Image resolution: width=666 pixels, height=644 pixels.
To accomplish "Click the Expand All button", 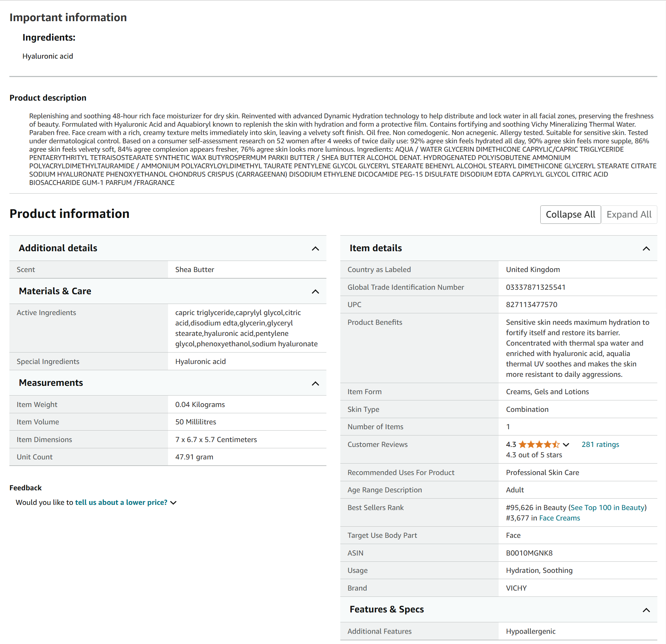I will coord(628,214).
